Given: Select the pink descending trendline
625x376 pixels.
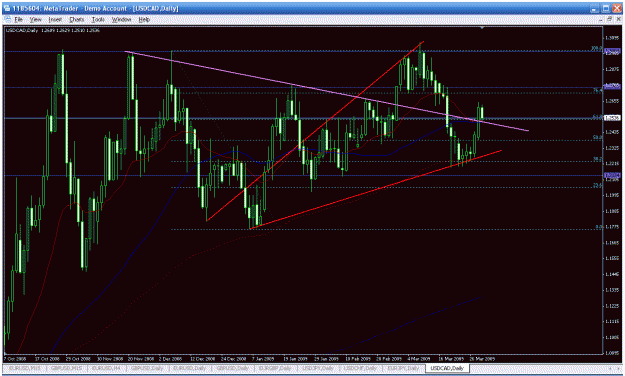Looking at the screenshot, I should (327, 91).
